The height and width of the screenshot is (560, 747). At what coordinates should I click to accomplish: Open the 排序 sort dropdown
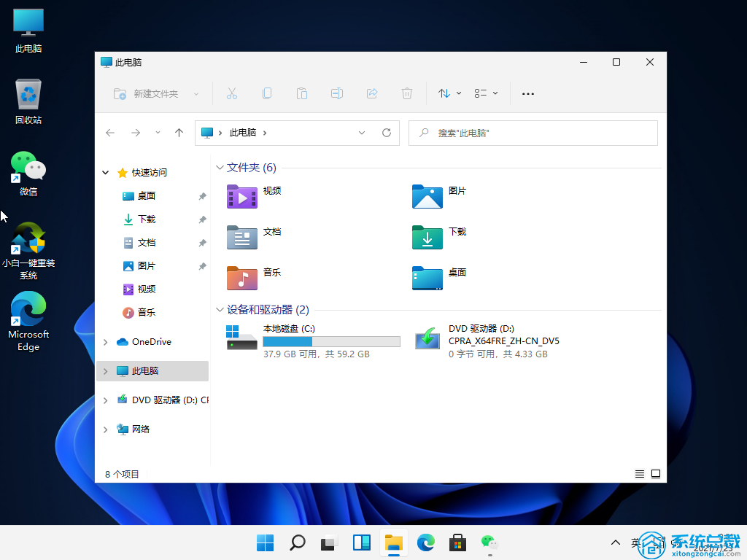448,93
